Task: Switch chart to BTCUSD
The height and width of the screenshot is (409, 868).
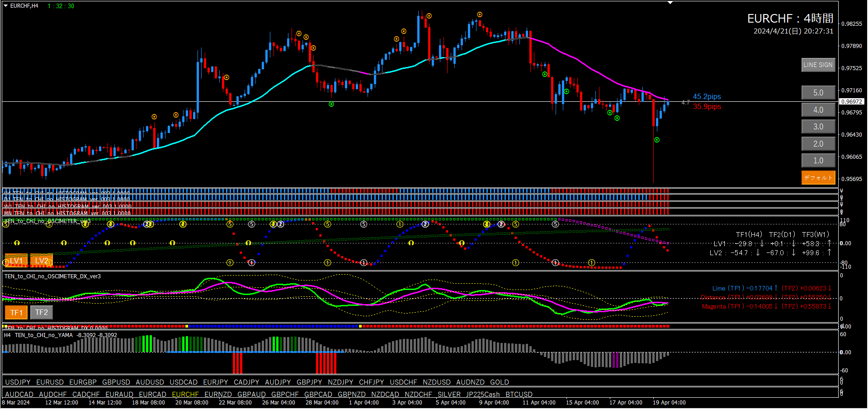Action: (x=519, y=395)
